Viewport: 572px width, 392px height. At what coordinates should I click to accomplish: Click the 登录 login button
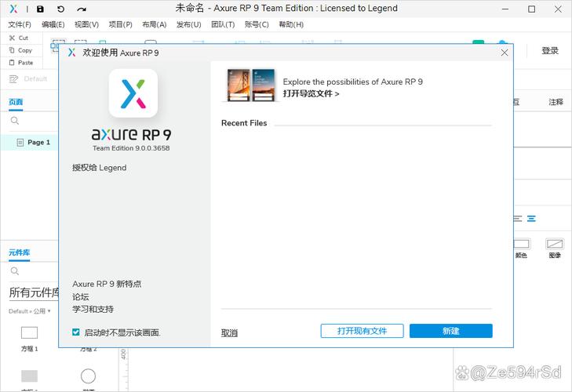pos(550,51)
